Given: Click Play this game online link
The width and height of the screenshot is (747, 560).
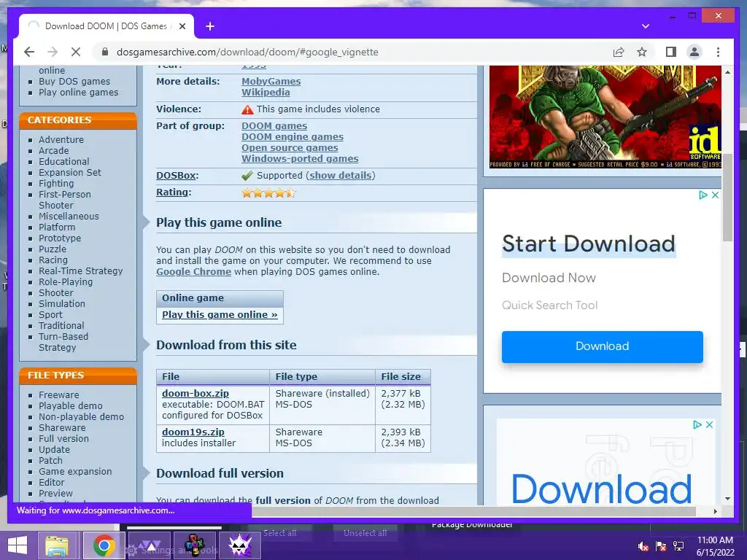Looking at the screenshot, I should 220,315.
